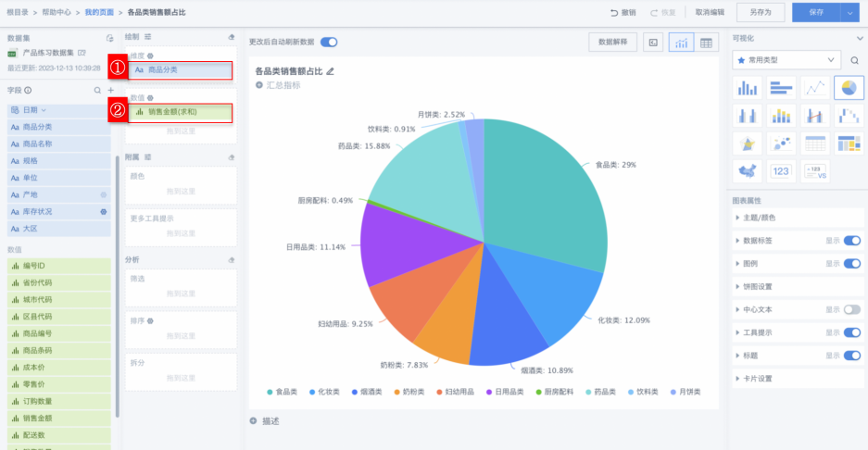Screen dimensions: 868x450
Task: Toggle 更改后自动刷新数据 auto-refresh switch
Action: 329,43
